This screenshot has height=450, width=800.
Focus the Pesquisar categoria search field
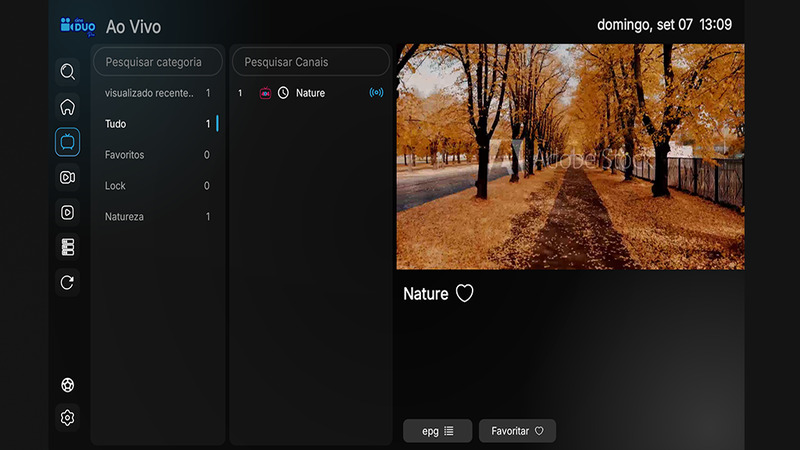coord(158,62)
